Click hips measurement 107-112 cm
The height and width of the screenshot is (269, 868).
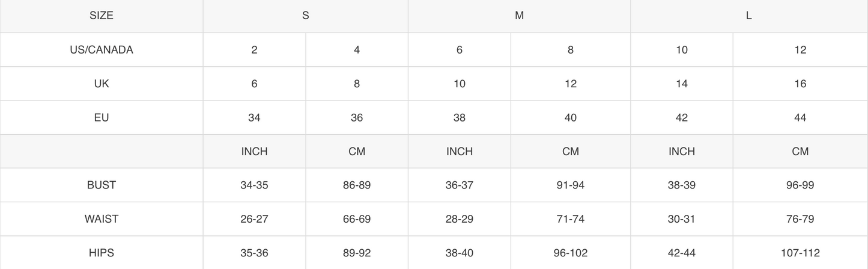(x=800, y=253)
